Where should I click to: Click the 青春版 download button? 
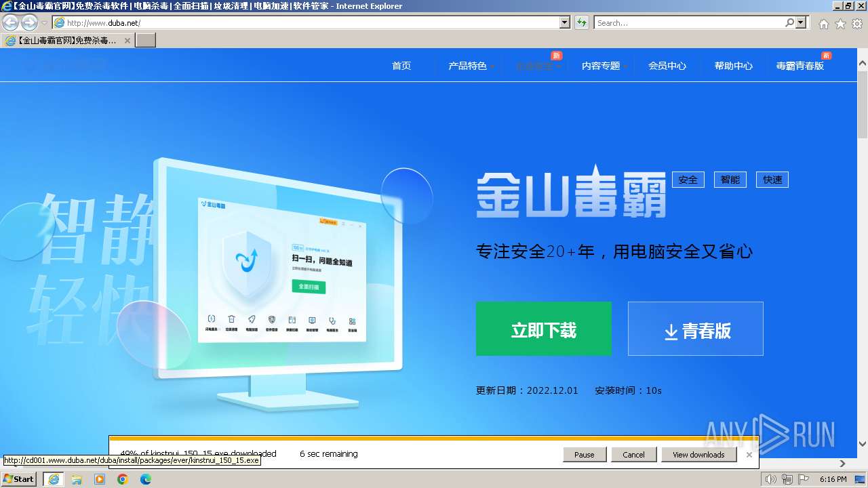(696, 329)
